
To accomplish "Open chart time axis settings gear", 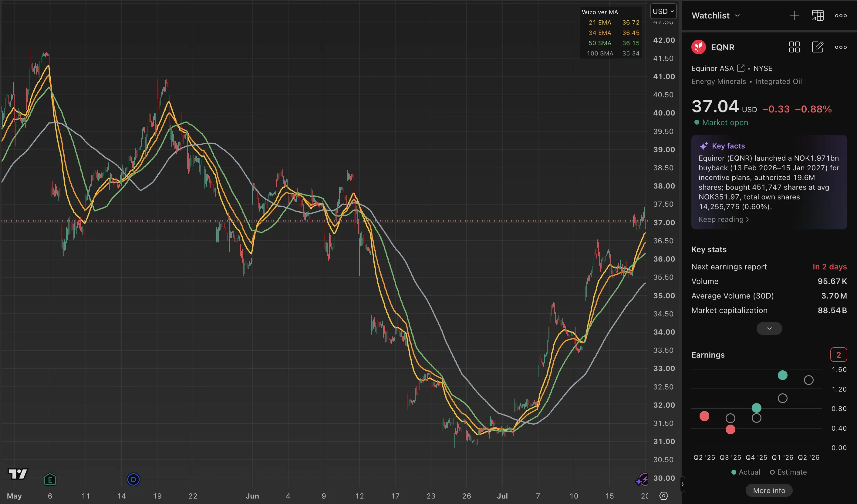I will click(x=663, y=496).
